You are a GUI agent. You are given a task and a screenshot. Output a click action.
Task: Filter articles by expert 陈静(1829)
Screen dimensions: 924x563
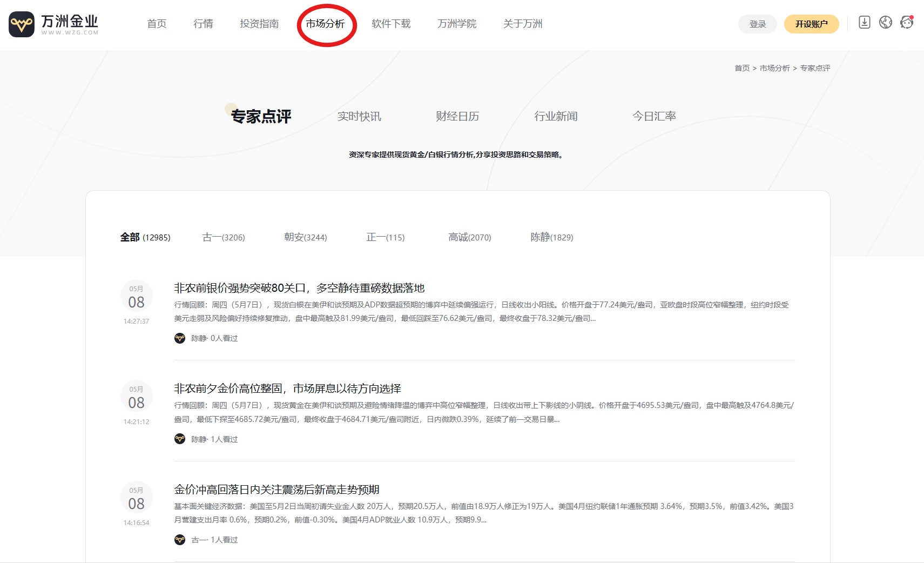(x=552, y=237)
